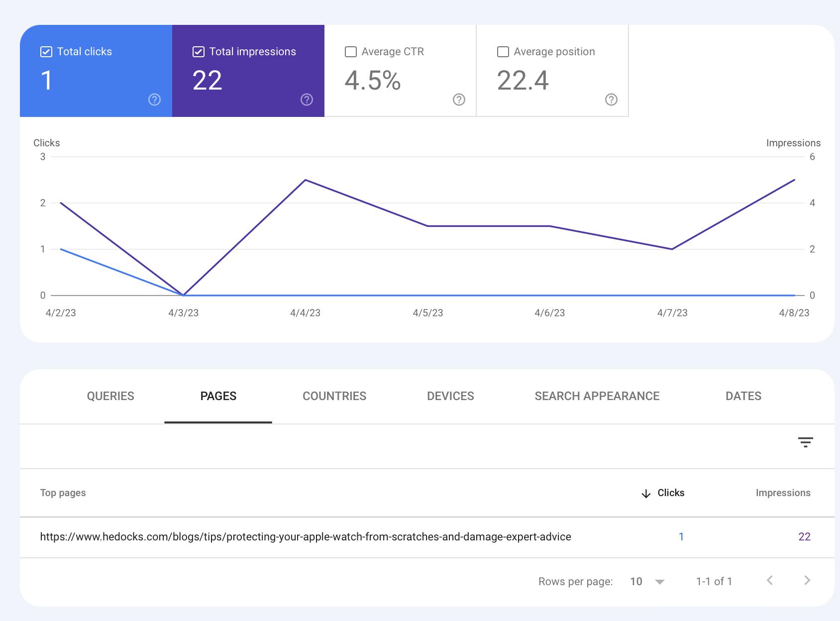This screenshot has height=621, width=840.
Task: Open the table filter options
Action: [806, 442]
